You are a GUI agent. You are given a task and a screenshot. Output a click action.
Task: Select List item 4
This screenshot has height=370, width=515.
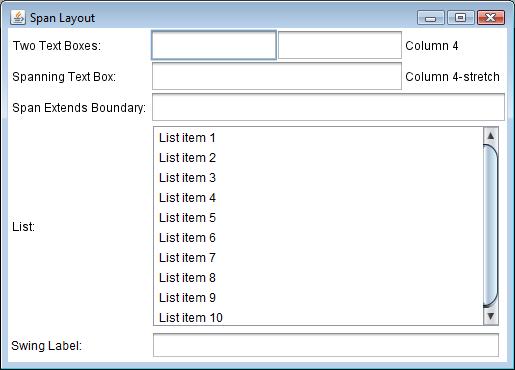[x=318, y=198]
